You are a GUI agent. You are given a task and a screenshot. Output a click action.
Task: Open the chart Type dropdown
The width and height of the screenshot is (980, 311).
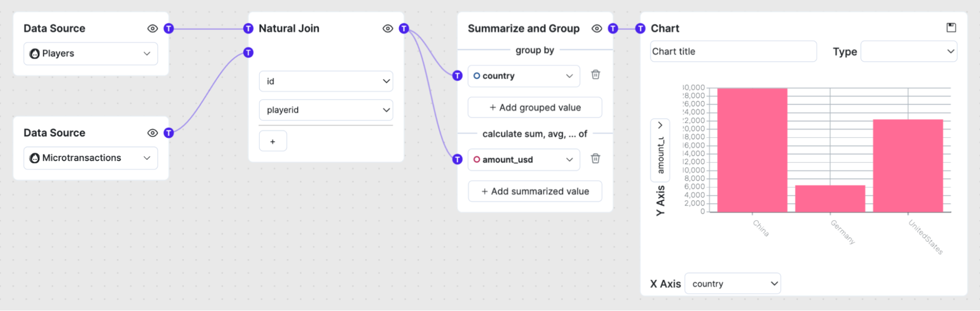(908, 51)
